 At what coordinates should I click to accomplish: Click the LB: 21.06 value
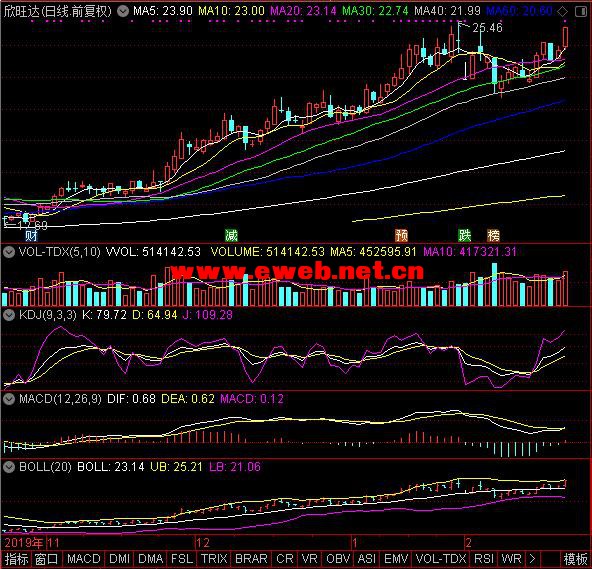point(235,467)
